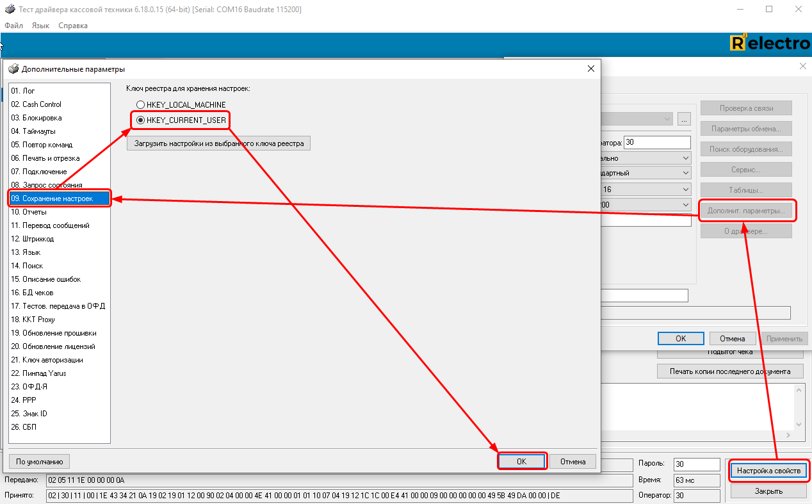Click the Пароль input field
The width and height of the screenshot is (812, 504).
[x=697, y=464]
